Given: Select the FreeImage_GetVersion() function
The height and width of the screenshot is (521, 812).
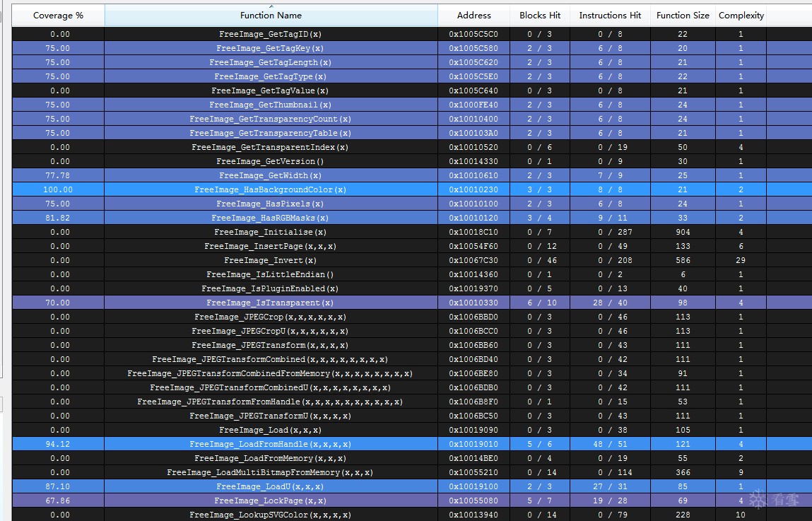Looking at the screenshot, I should coord(271,162).
